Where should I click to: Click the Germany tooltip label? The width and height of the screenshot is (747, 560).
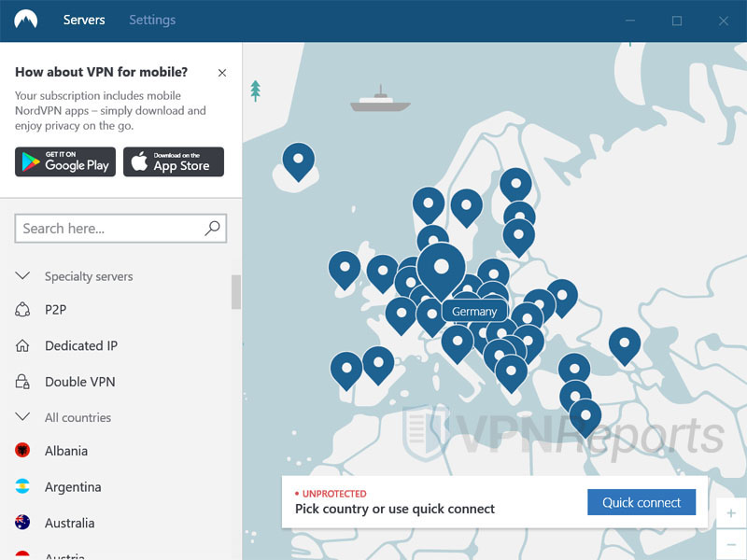[474, 312]
